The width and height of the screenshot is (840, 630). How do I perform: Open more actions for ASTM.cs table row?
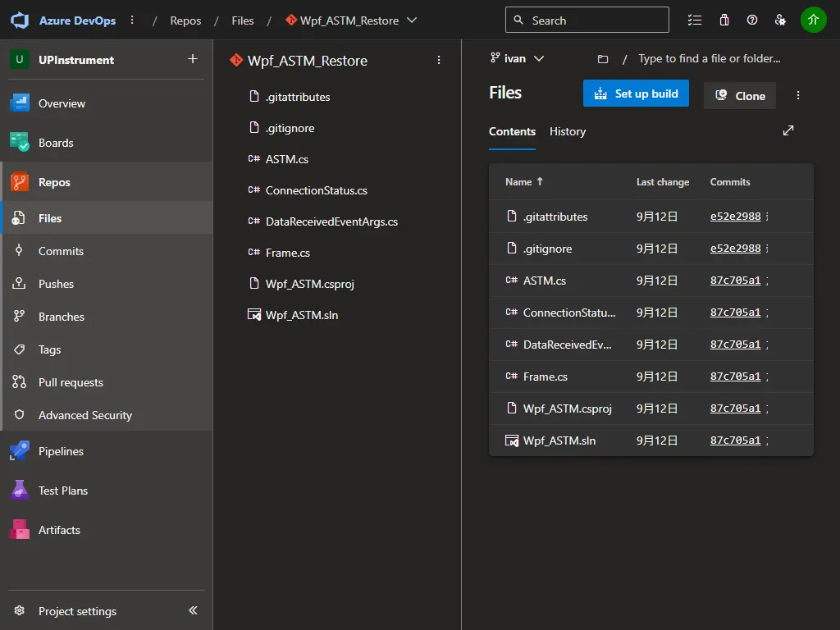[x=767, y=281]
